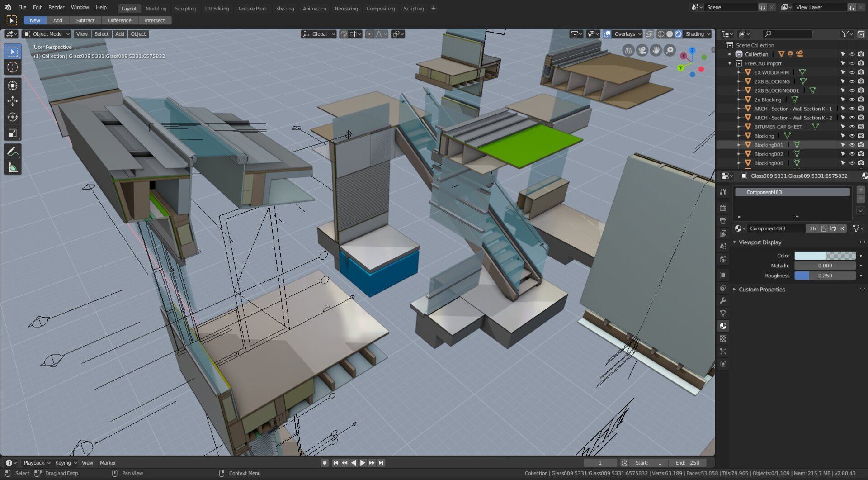Switch to the Shading workspace tab
The height and width of the screenshot is (480, 868).
point(285,8)
